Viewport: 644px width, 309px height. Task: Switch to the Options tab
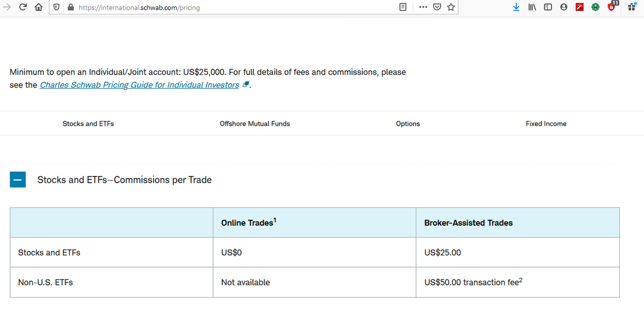tap(408, 124)
